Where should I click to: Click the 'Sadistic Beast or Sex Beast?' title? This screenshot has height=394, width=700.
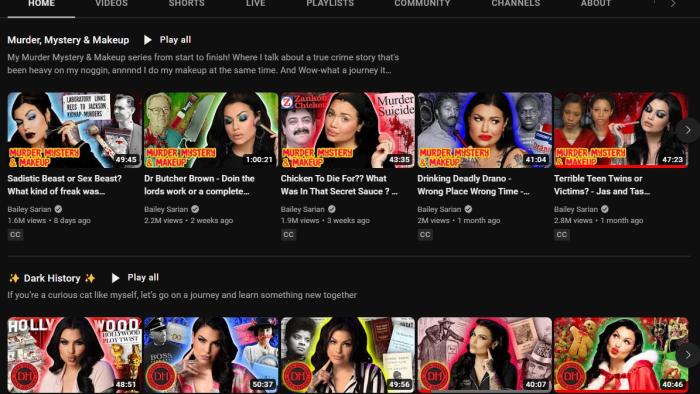click(x=65, y=185)
